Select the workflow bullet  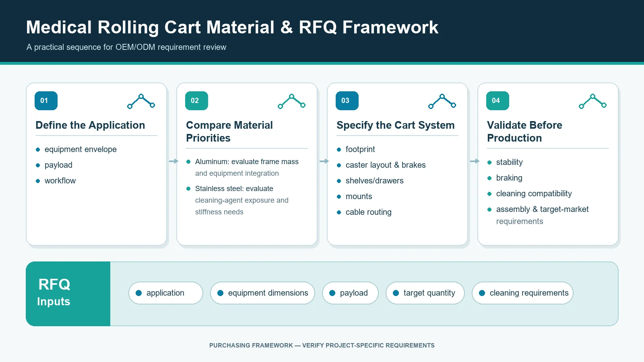[x=56, y=181]
